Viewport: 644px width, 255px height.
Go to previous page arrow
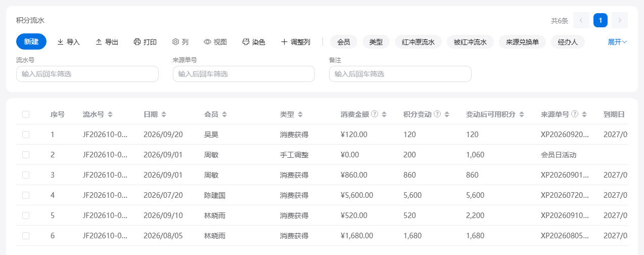(581, 20)
